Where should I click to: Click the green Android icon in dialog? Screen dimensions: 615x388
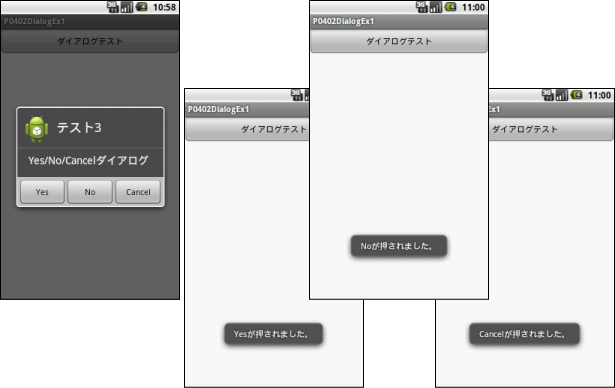37,128
